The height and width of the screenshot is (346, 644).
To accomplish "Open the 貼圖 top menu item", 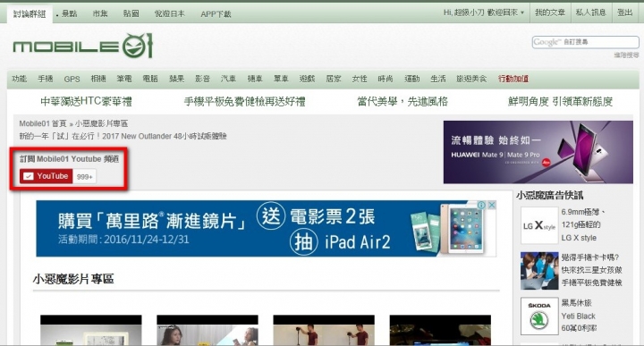I will point(131,14).
